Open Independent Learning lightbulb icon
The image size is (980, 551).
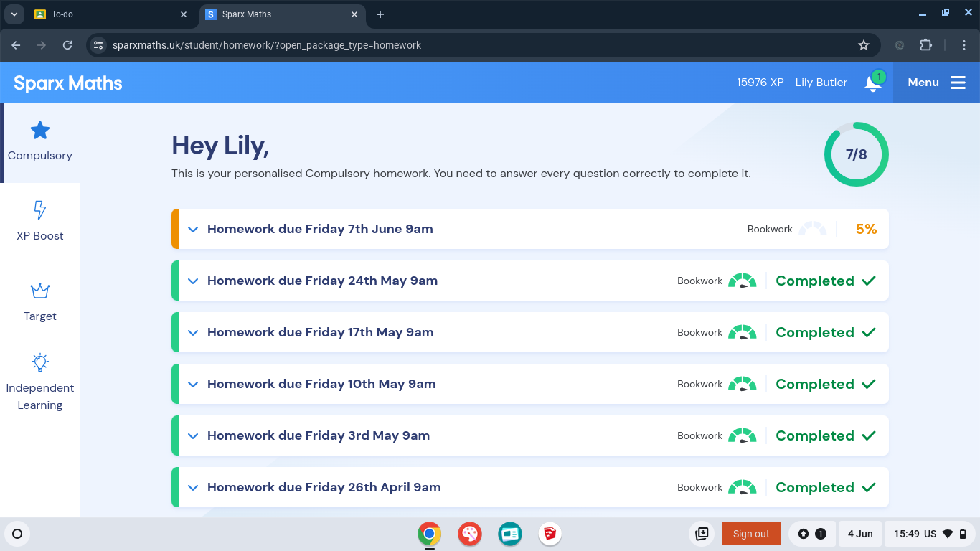click(x=40, y=362)
